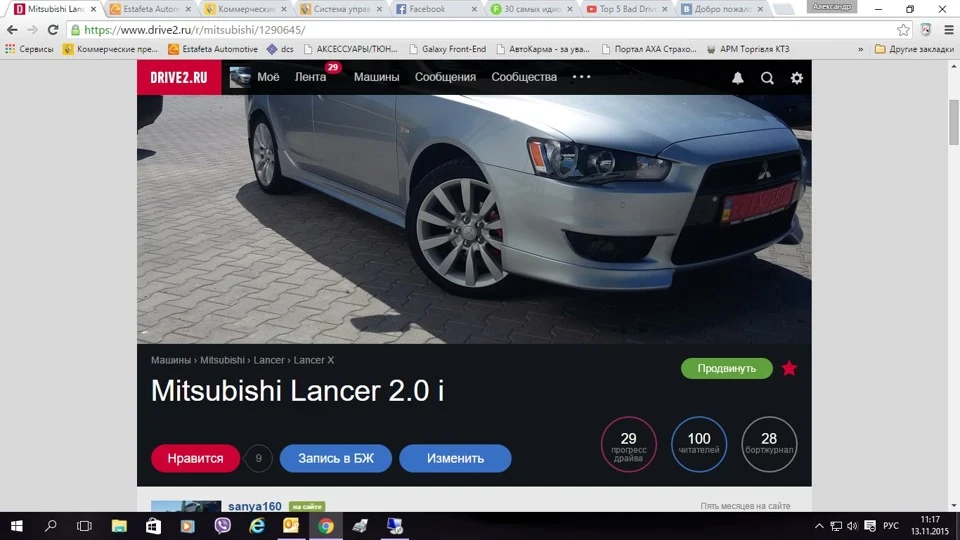Image resolution: width=960 pixels, height=540 pixels.
Task: Open АвтоКарма bookmark
Action: (543, 49)
